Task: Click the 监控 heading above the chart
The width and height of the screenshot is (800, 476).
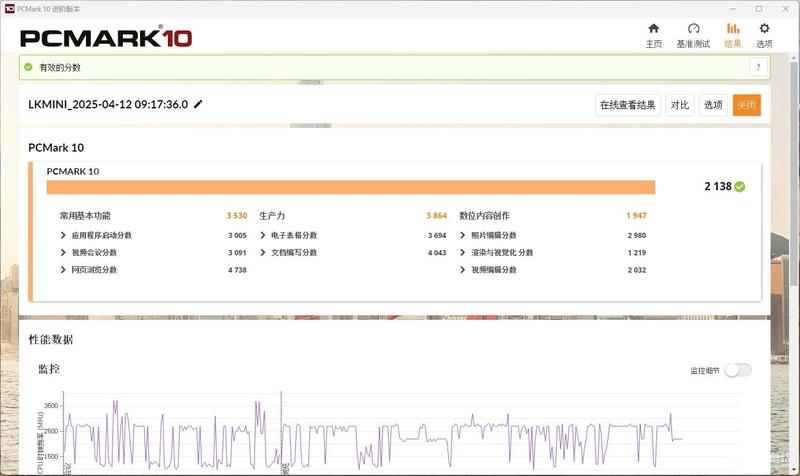Action: coord(49,369)
